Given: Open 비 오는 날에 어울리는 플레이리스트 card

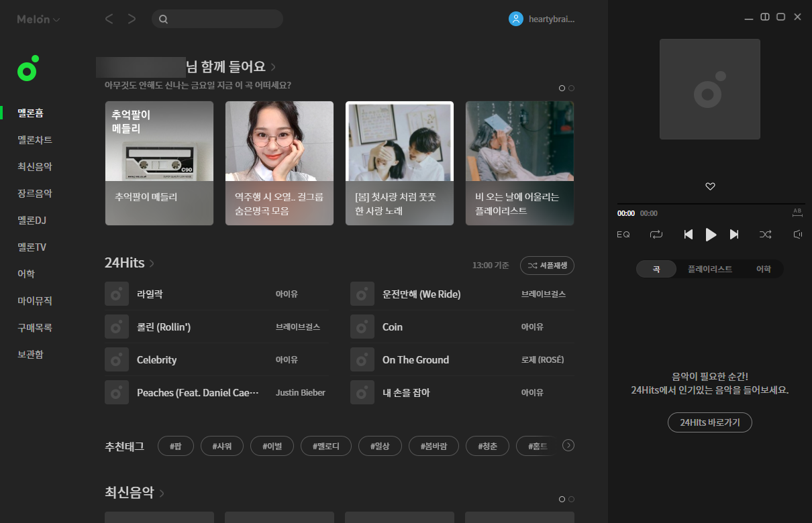Looking at the screenshot, I should (x=519, y=163).
